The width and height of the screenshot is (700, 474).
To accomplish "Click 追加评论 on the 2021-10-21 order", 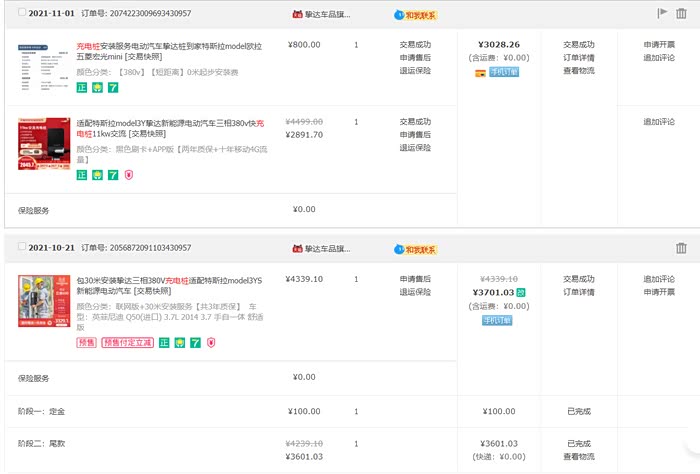I will point(659,279).
